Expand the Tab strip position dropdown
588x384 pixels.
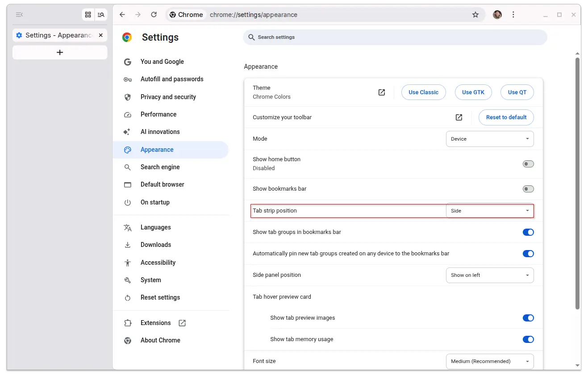tap(489, 211)
